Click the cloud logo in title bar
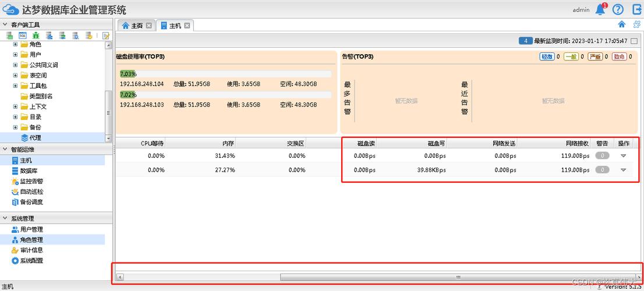The image size is (644, 291). pos(10,9)
